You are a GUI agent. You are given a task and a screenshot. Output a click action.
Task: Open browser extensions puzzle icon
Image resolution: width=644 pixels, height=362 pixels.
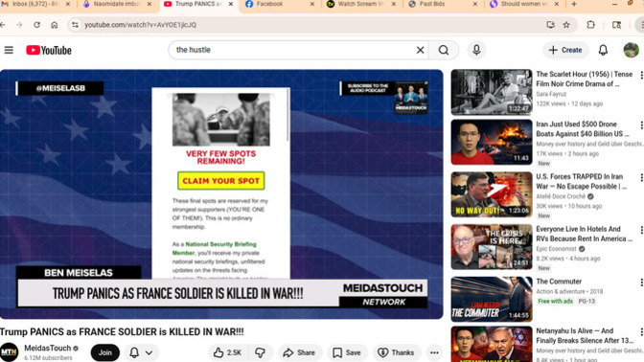pos(590,25)
